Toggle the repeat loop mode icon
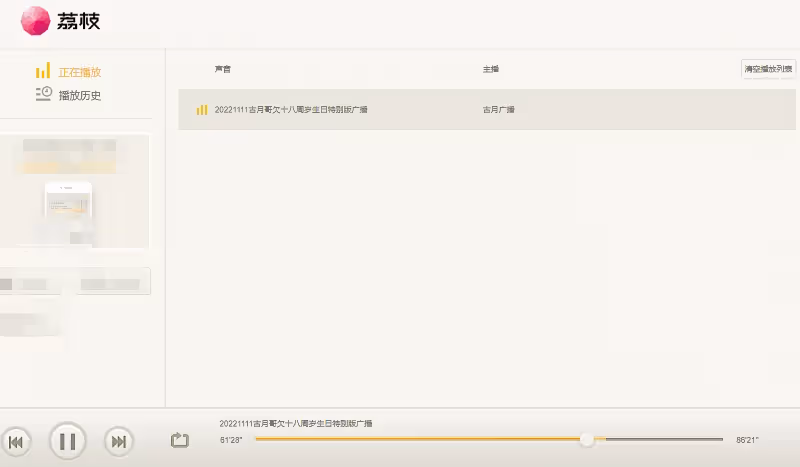800x467 pixels. click(180, 440)
